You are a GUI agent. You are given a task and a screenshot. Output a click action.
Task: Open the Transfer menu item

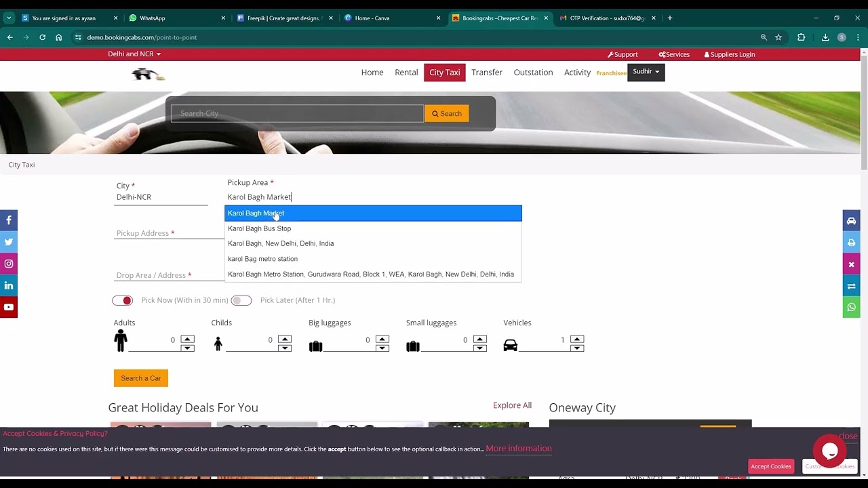pyautogui.click(x=487, y=73)
